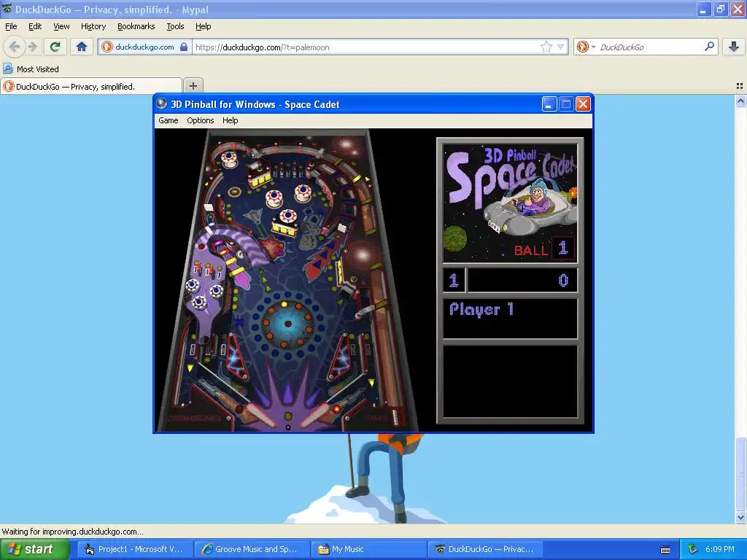
Task: Open a new tab with plus button
Action: tap(193, 86)
